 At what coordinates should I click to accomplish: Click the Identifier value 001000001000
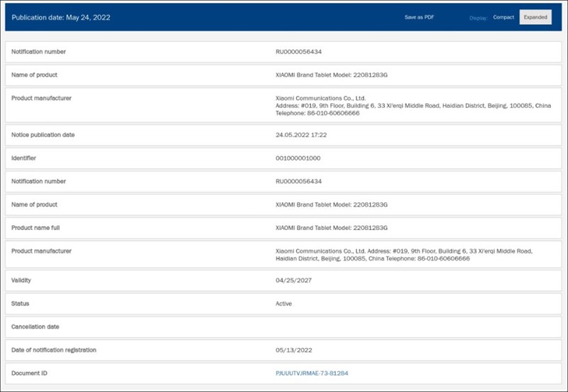(297, 158)
